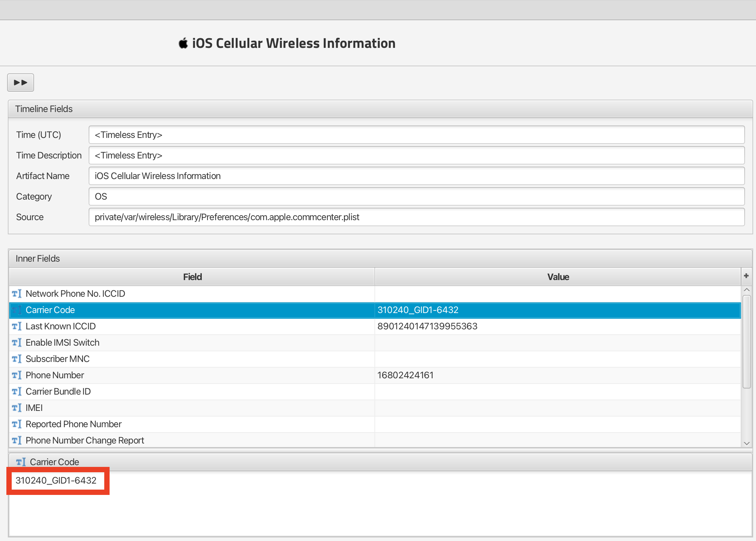Click Carrier Code detail panel header
This screenshot has width=756, height=541.
click(380, 462)
